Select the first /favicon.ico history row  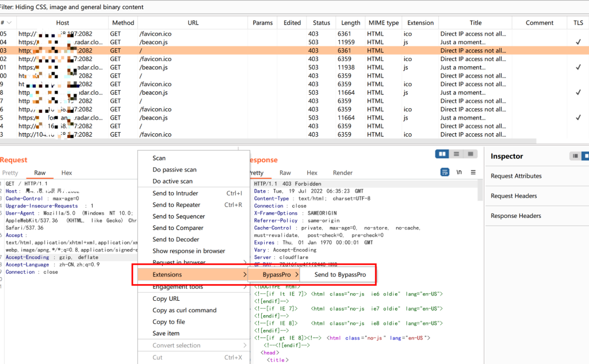[x=155, y=34]
